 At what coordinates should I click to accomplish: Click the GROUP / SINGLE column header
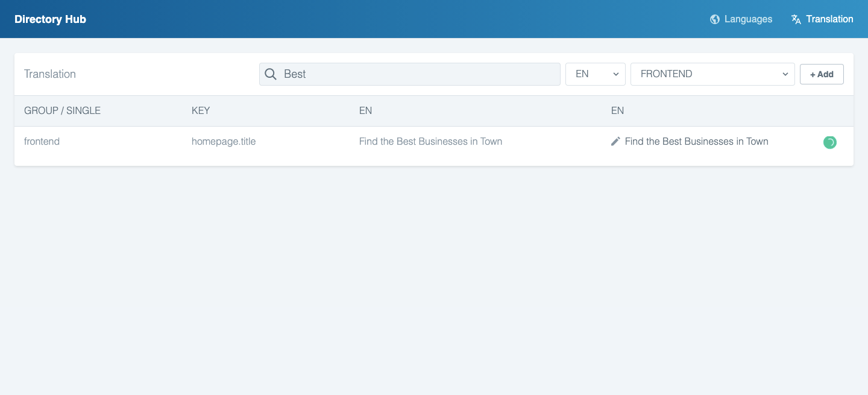point(62,111)
